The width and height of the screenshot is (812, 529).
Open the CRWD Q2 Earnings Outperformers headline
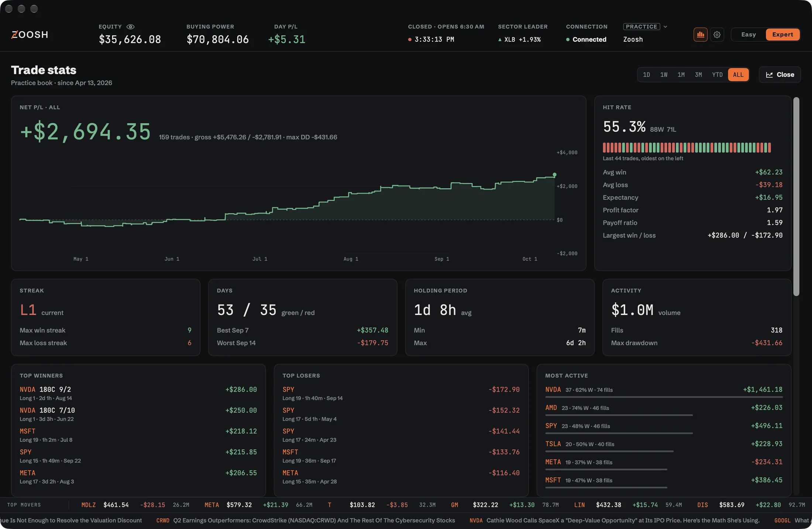306,520
